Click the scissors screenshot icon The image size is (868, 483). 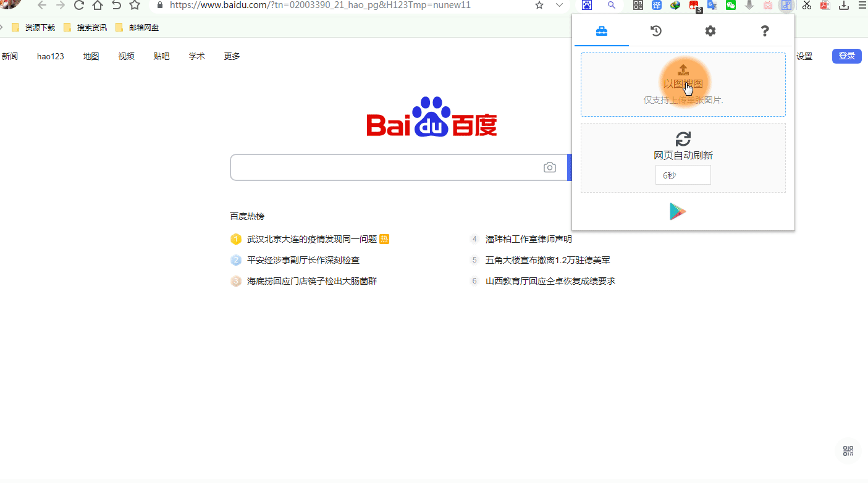807,5
